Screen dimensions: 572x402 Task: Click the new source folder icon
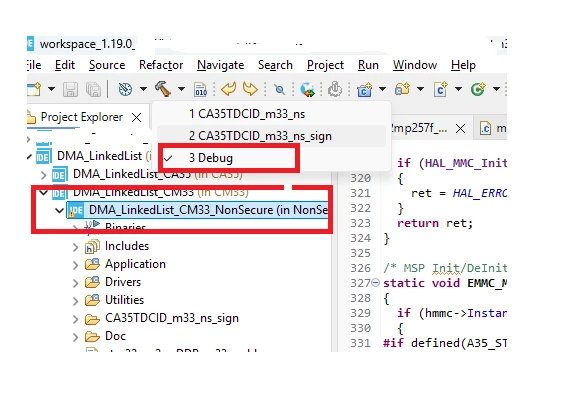[x=402, y=89]
